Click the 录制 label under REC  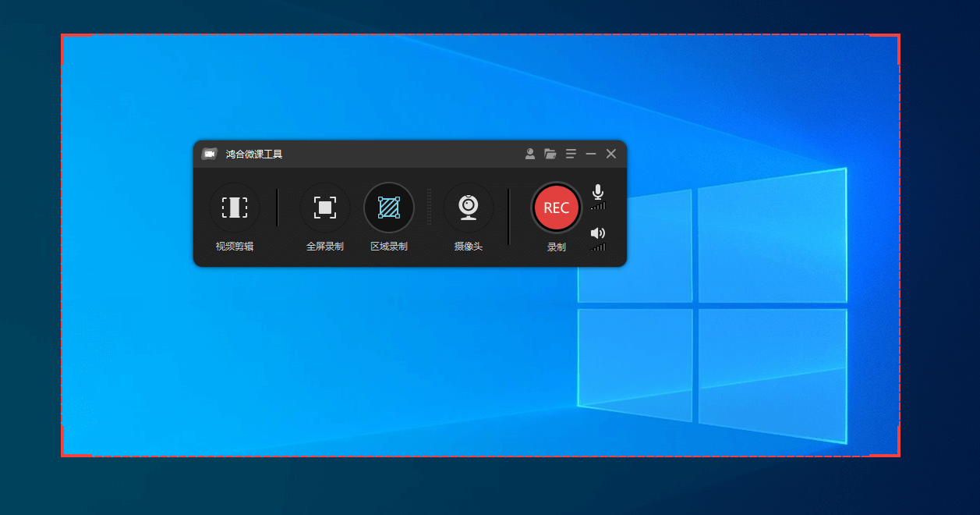(557, 247)
